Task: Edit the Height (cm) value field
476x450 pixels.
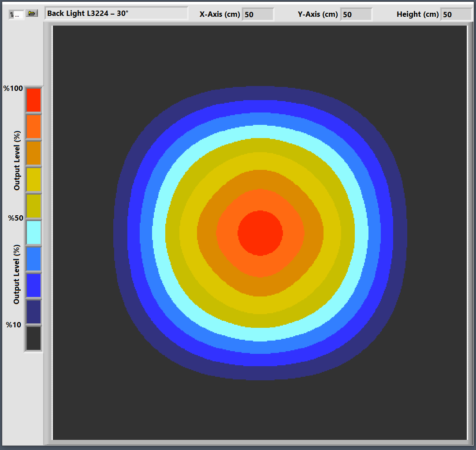Action: point(456,15)
